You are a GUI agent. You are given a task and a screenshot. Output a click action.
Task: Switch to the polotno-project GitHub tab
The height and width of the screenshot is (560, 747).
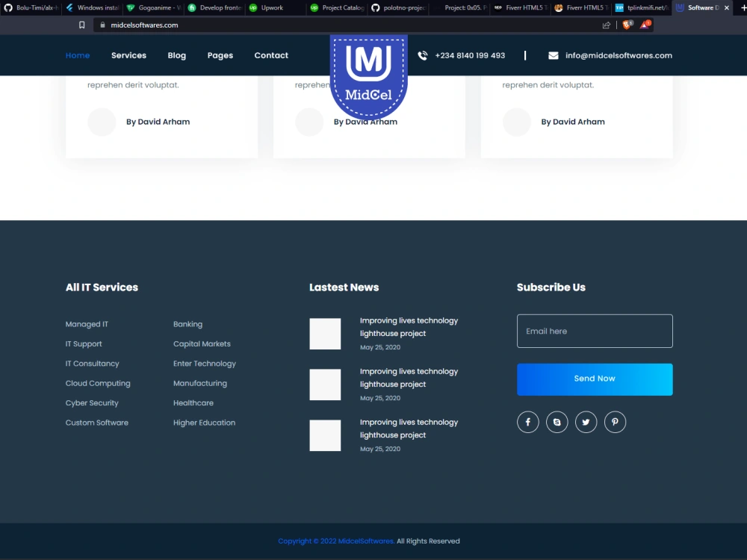click(x=398, y=7)
